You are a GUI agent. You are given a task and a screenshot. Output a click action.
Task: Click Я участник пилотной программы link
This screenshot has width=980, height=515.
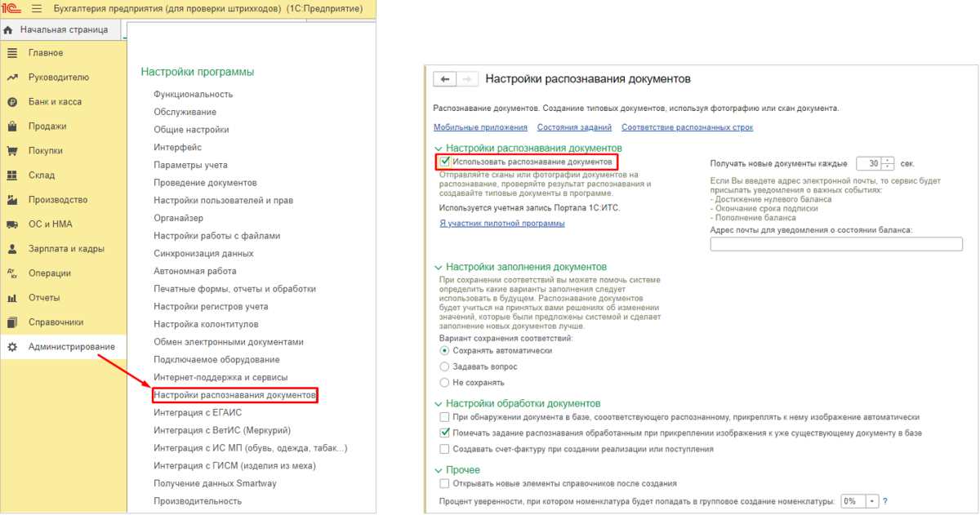pos(501,224)
